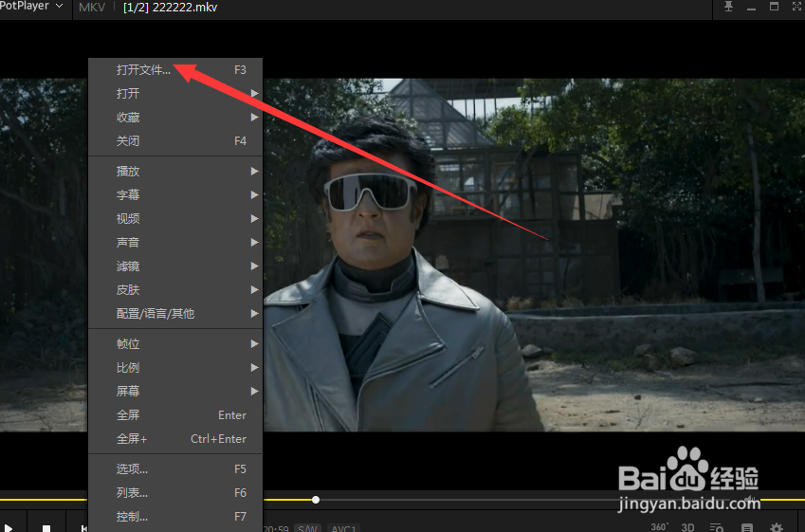Open the PotPlayer main menu dropdown
The image size is (805, 532).
point(32,6)
